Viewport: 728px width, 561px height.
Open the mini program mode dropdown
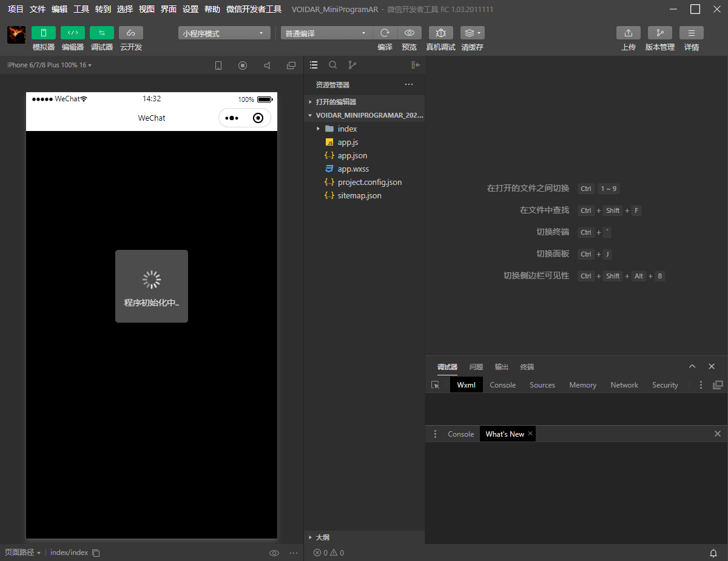coord(224,33)
